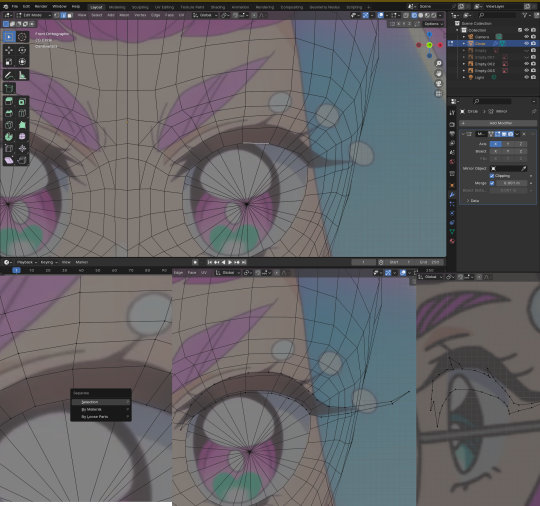540x506 pixels.
Task: Enable edge select mode
Action: 63,15
